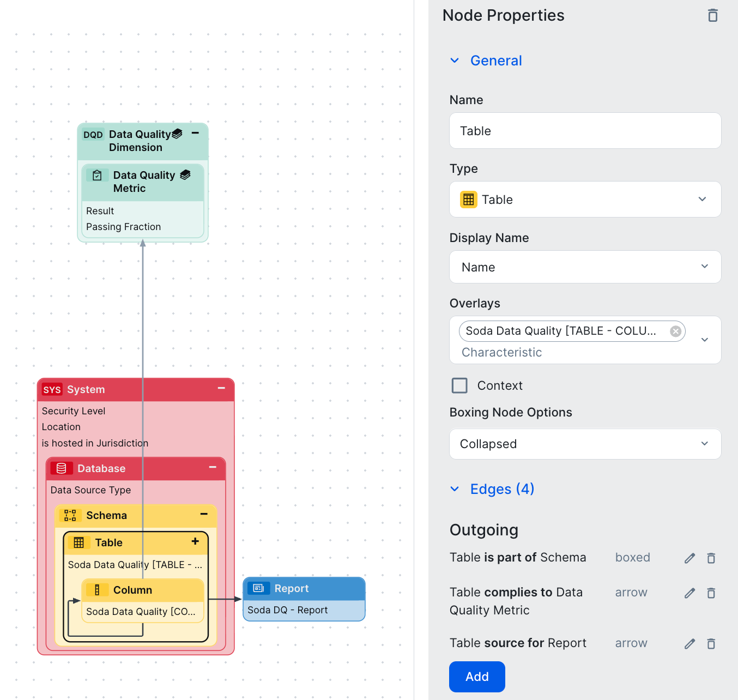738x700 pixels.
Task: Expand the Table node with plus
Action: (195, 541)
